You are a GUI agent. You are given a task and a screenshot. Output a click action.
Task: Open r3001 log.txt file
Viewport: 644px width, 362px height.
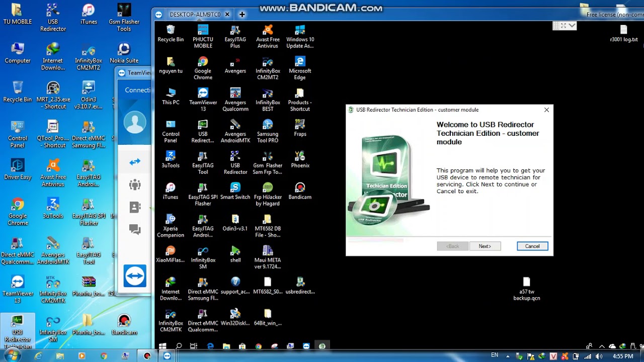(623, 34)
